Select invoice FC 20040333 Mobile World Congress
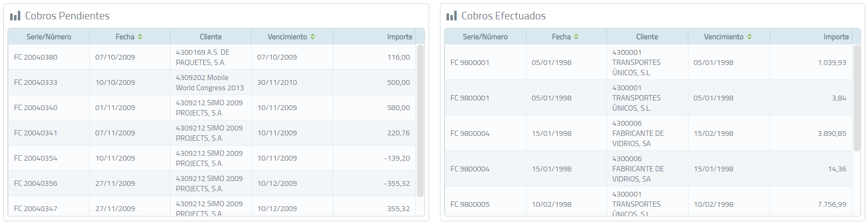Image resolution: width=868 pixels, height=224 pixels. (212, 82)
